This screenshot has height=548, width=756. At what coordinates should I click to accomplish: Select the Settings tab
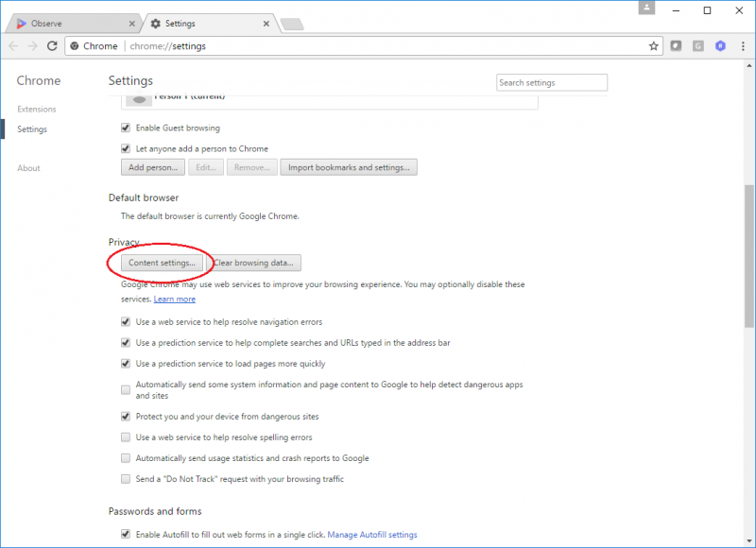pyautogui.click(x=210, y=23)
